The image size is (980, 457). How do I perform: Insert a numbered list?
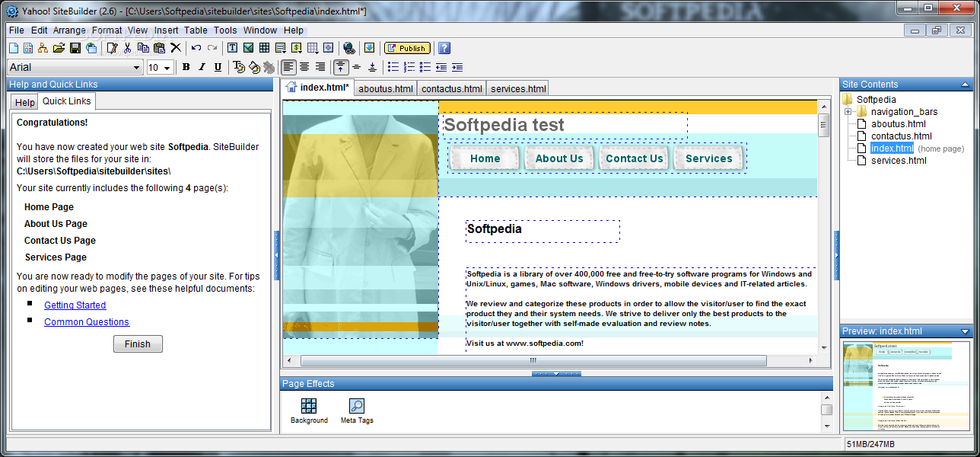click(x=409, y=67)
